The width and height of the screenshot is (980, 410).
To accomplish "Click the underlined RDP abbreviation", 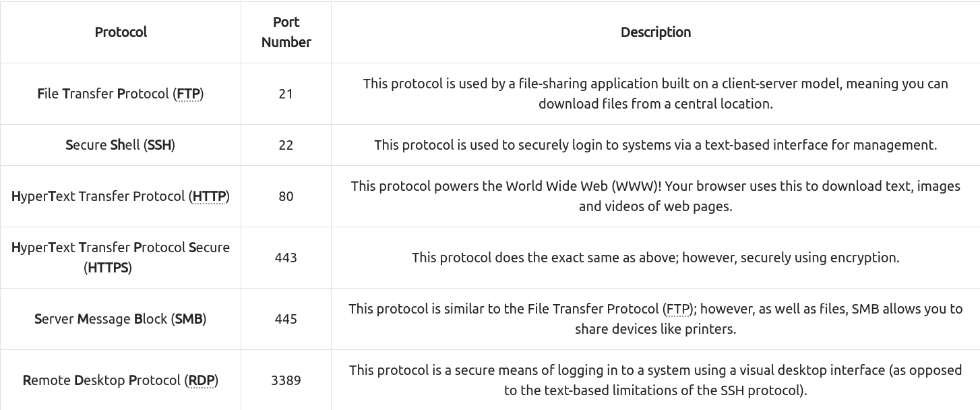I will click(x=201, y=380).
